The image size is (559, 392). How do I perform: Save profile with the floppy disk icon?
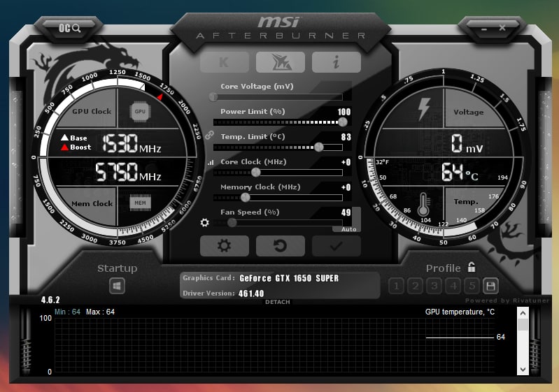pyautogui.click(x=490, y=286)
